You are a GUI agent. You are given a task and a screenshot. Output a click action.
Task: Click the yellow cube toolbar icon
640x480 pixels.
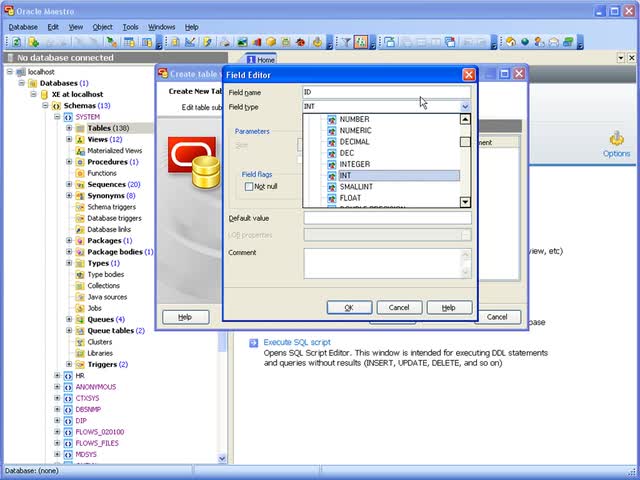[x=271, y=42]
